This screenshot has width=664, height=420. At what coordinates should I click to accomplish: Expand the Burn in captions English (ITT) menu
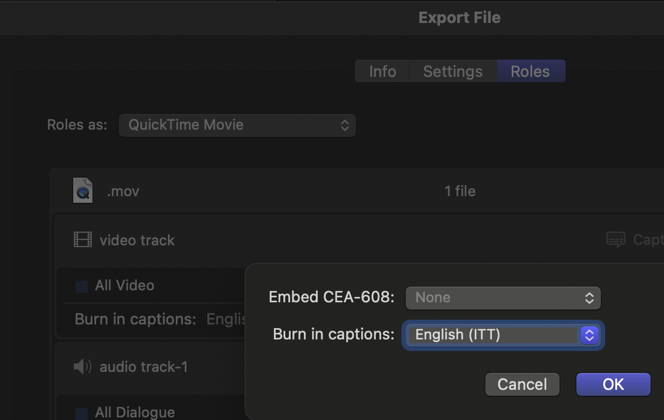point(503,335)
